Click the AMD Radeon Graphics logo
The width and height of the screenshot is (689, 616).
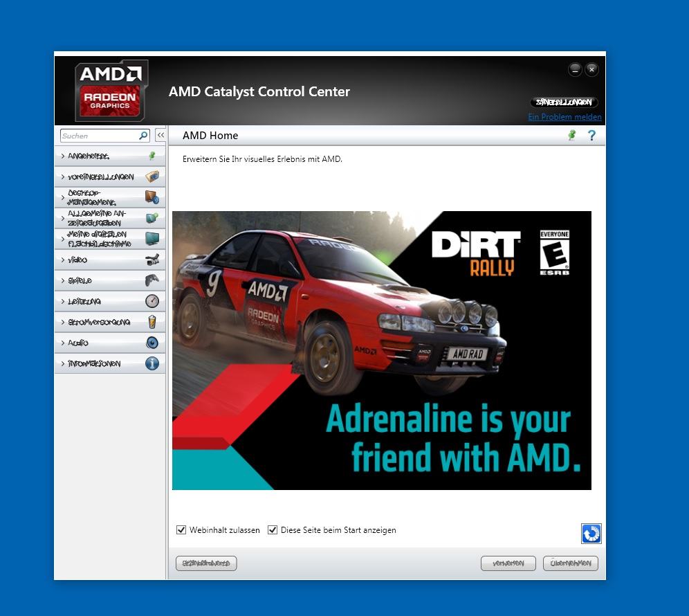point(111,91)
